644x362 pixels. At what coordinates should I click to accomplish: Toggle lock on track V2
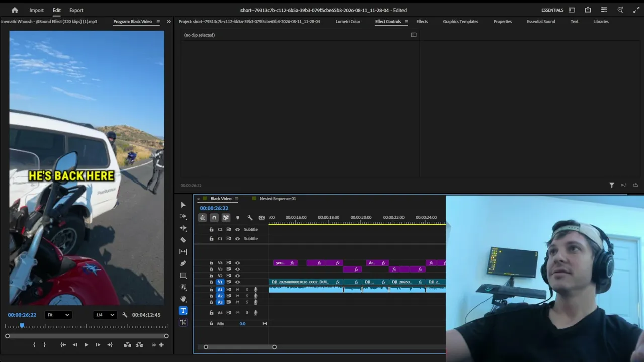pos(211,276)
